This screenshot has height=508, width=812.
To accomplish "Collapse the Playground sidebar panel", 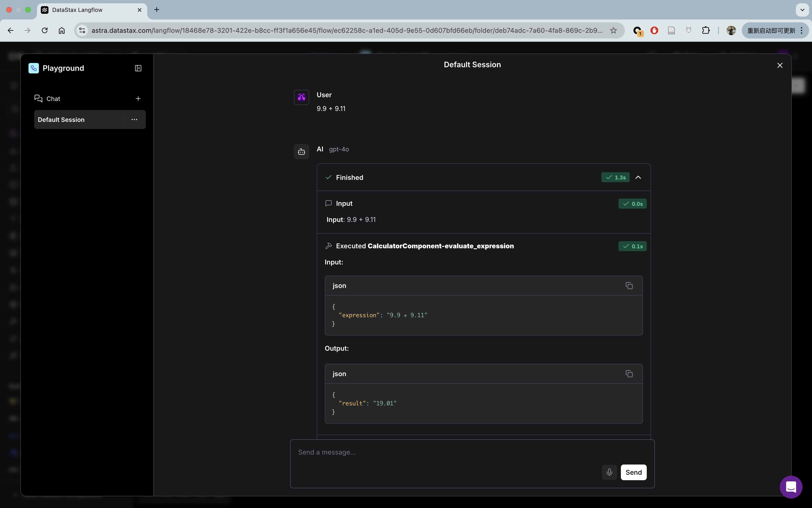I will [x=138, y=68].
